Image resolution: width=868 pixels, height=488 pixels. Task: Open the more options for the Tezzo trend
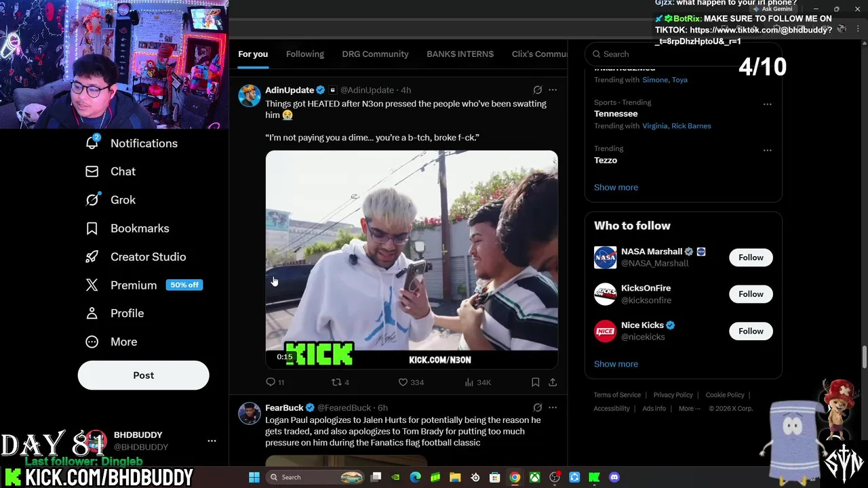coord(767,150)
